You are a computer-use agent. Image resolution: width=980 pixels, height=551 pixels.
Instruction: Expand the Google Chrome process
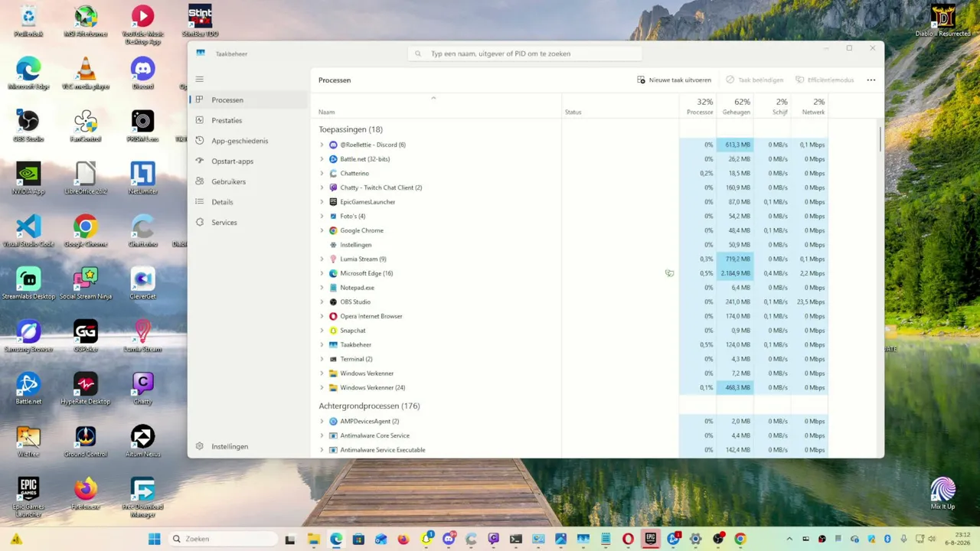[322, 230]
